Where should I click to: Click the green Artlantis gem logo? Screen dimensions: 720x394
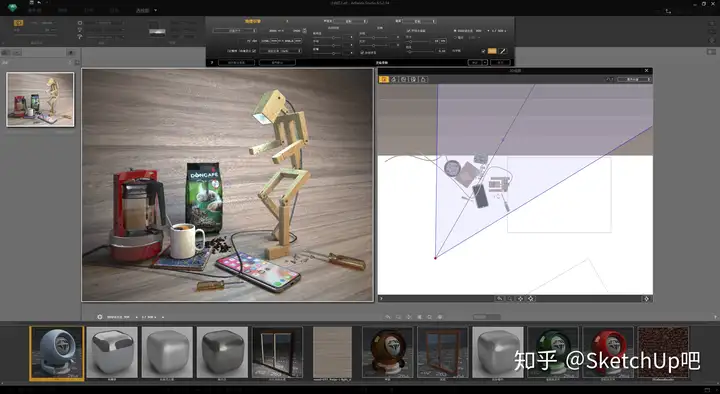pos(12,7)
